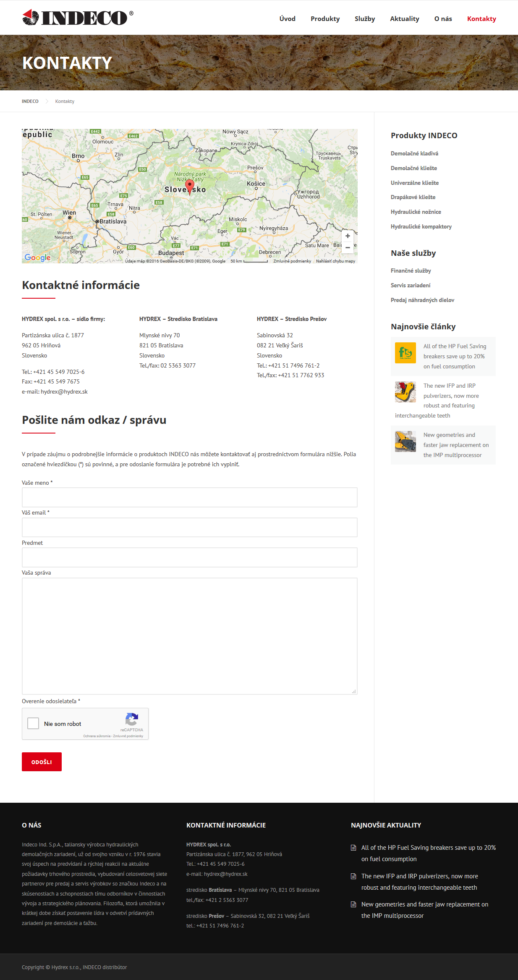Viewport: 518px width, 980px height.
Task: Click the Bratislava label on the map
Action: tap(113, 221)
